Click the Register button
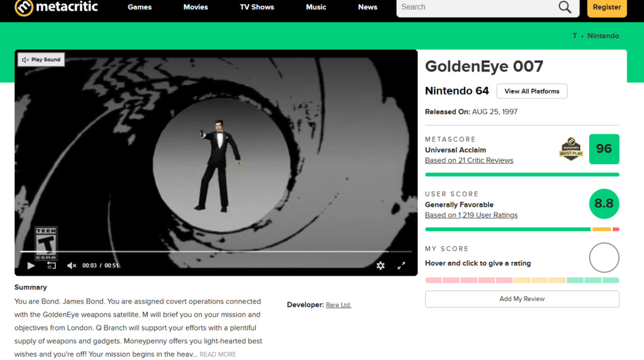 click(607, 7)
